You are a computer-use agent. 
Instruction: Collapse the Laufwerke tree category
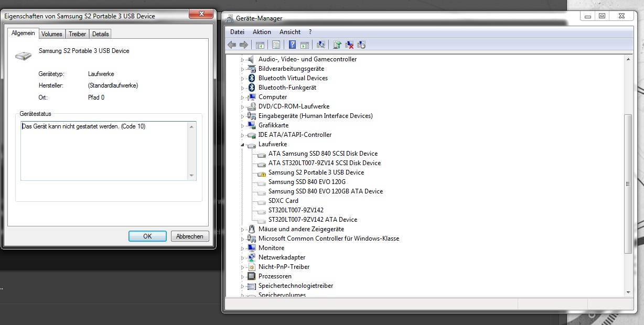tap(242, 145)
